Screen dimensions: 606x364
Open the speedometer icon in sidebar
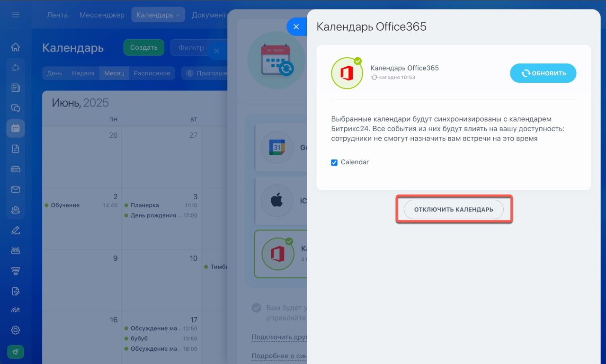15,311
